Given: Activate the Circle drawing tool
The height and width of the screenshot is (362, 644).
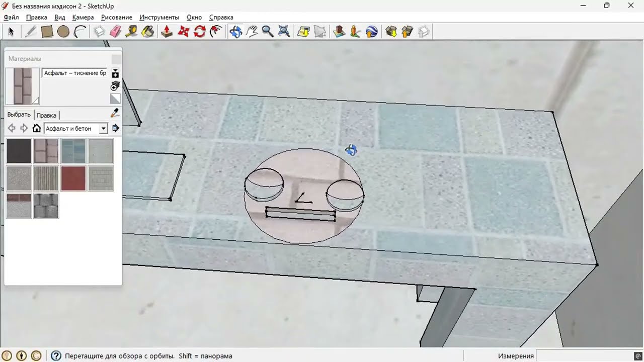Looking at the screenshot, I should 63,32.
